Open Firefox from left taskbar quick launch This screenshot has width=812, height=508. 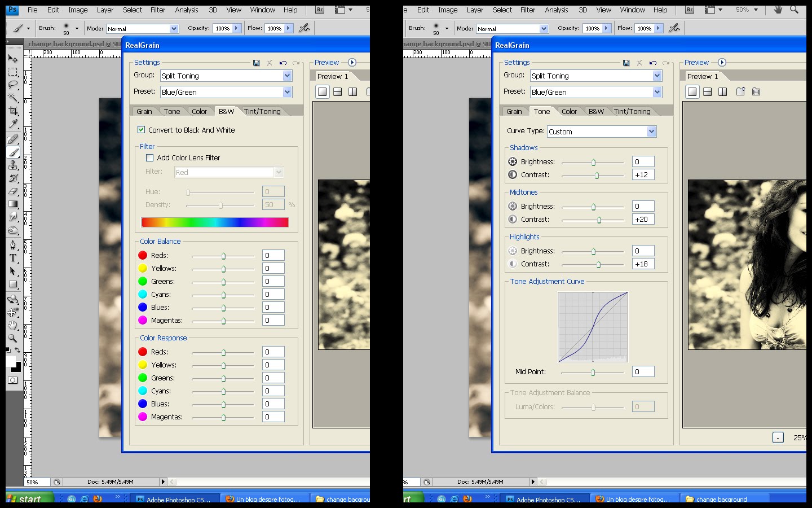pyautogui.click(x=98, y=498)
